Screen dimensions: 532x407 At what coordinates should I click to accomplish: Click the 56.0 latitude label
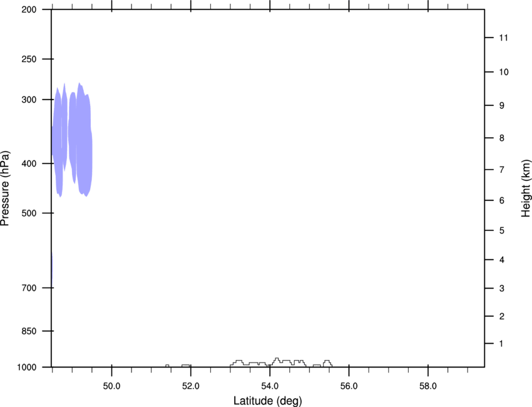(x=349, y=386)
